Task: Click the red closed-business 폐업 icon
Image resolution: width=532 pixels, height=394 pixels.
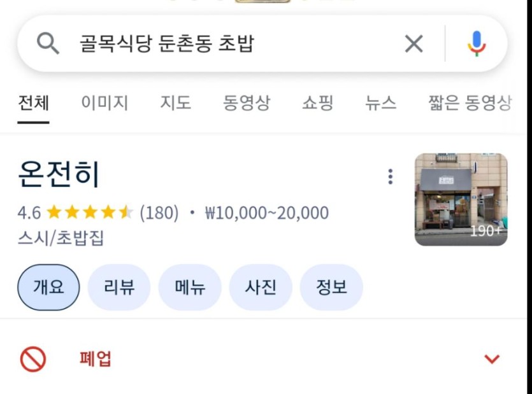Action: (33, 359)
